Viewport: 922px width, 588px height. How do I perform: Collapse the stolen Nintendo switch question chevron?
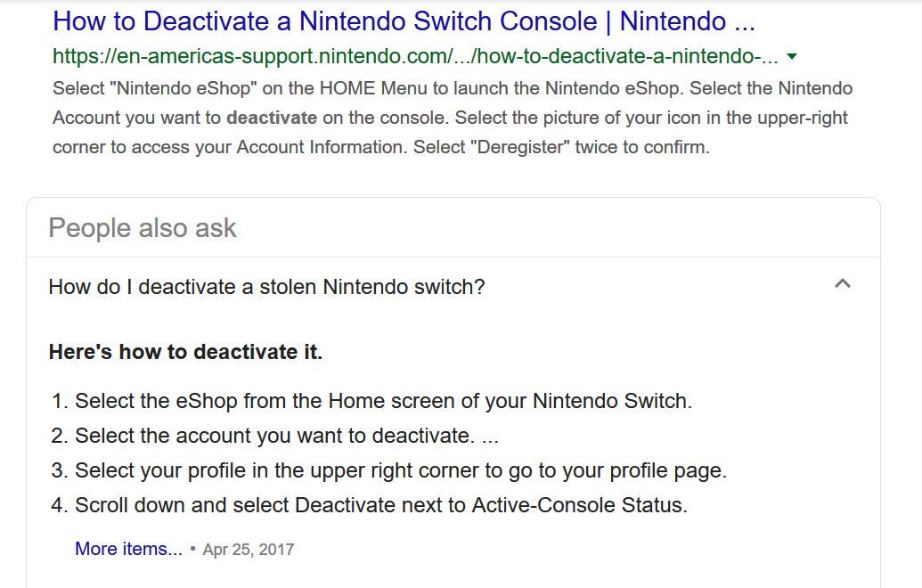click(842, 284)
